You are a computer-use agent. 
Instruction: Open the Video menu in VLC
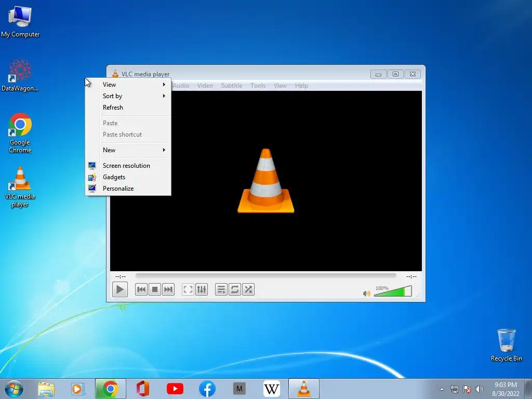(205, 86)
